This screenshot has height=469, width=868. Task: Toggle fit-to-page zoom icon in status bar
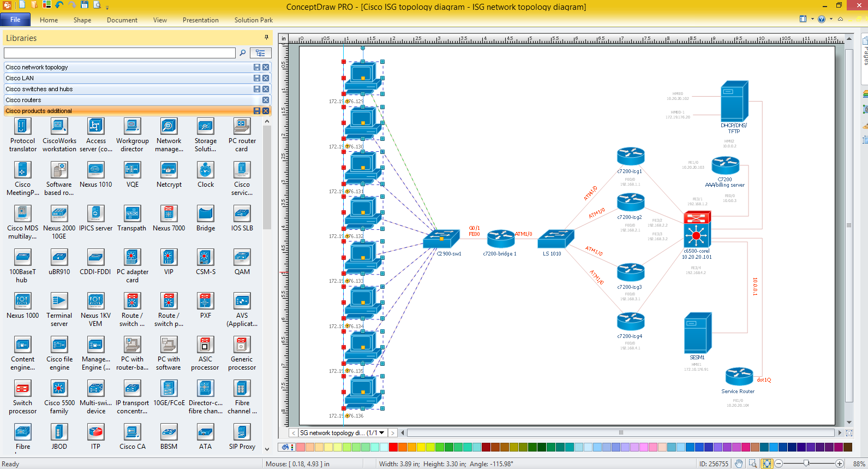point(767,464)
